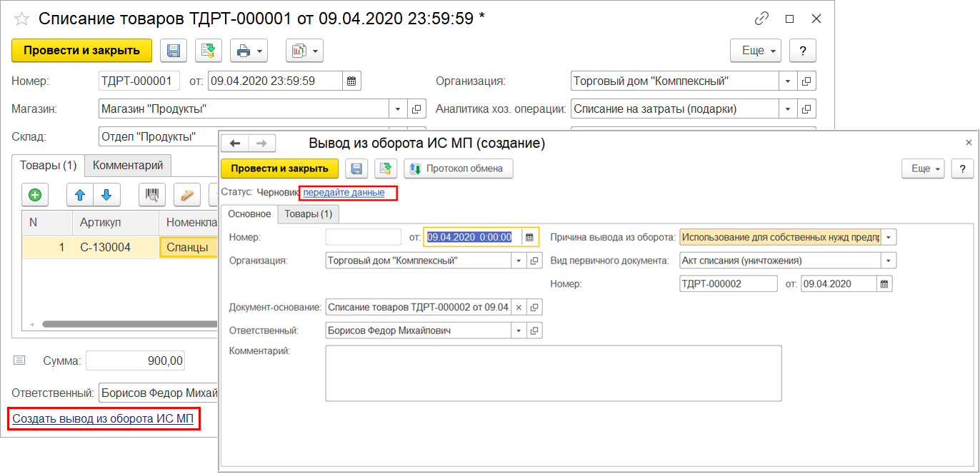This screenshot has width=980, height=474.
Task: Open print options dropdown arrow
Action: click(x=259, y=51)
